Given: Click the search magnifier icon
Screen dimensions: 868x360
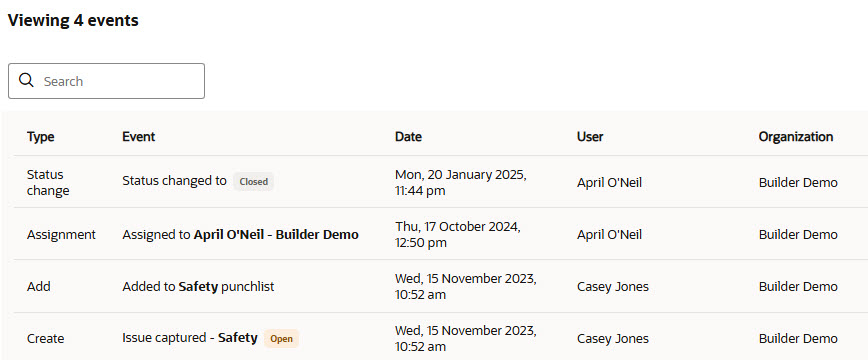Looking at the screenshot, I should [26, 80].
